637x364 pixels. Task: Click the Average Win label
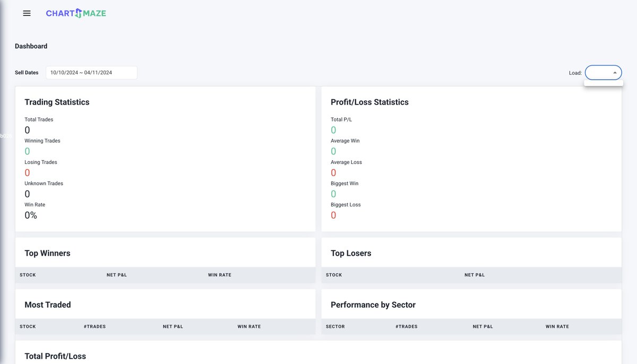coord(345,141)
